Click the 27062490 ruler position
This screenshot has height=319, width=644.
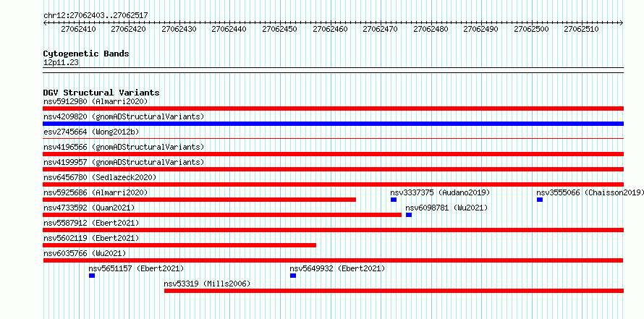[481, 29]
